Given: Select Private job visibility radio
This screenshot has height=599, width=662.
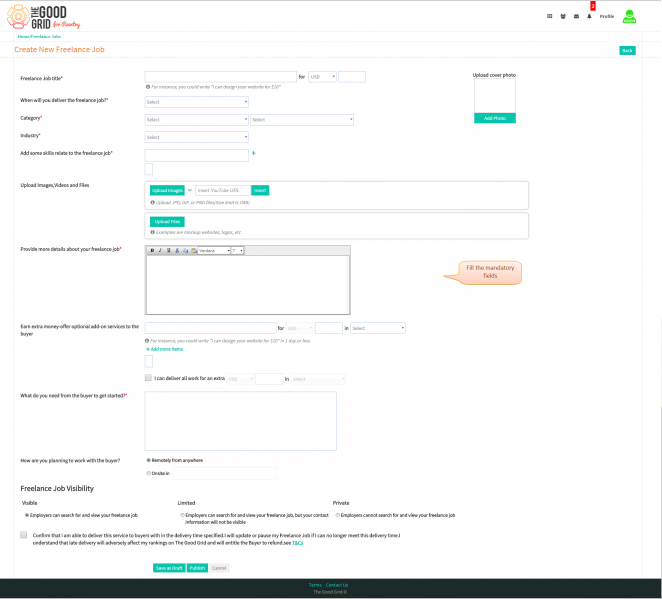Looking at the screenshot, I should tap(338, 515).
